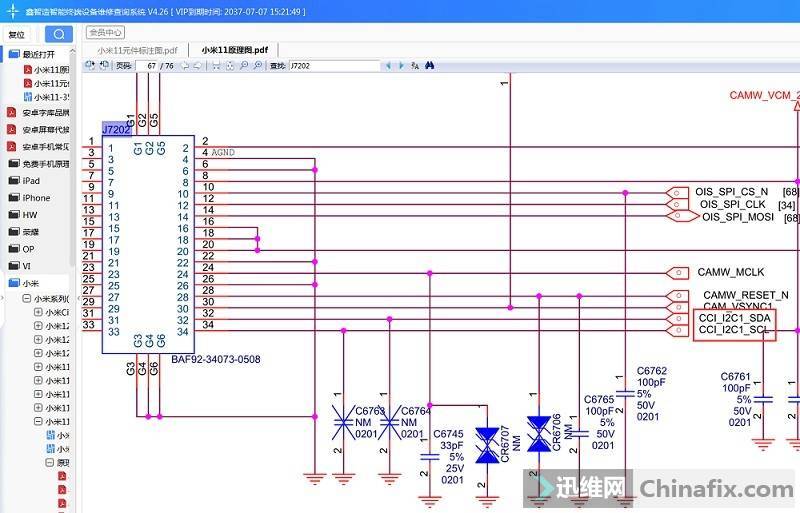Viewport: 800px width, 513px height.
Task: Switch to 小米11元件标注图.pdf tab
Action: tap(137, 49)
